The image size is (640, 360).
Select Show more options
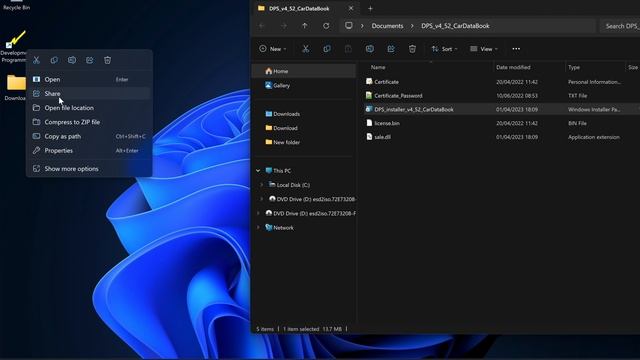pyautogui.click(x=89, y=169)
